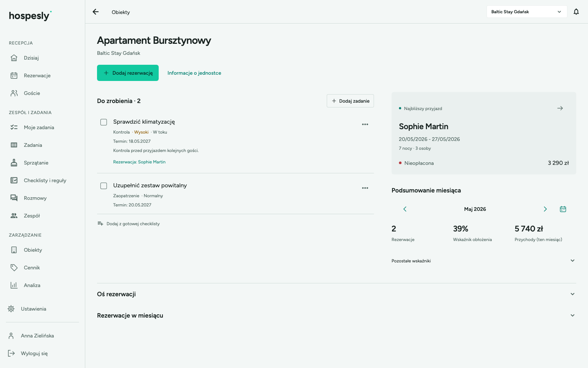The height and width of the screenshot is (368, 588).
Task: Expand Rezerwacje w miesiącu section
Action: tap(336, 315)
